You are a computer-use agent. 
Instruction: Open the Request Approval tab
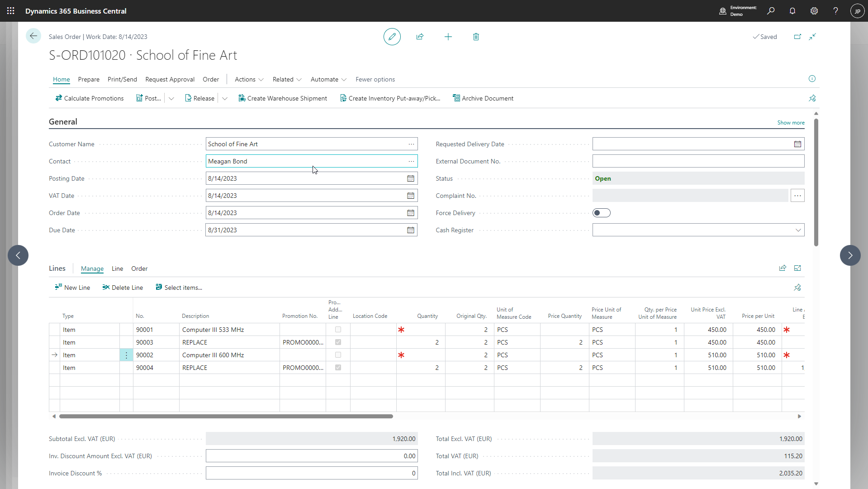(x=170, y=79)
